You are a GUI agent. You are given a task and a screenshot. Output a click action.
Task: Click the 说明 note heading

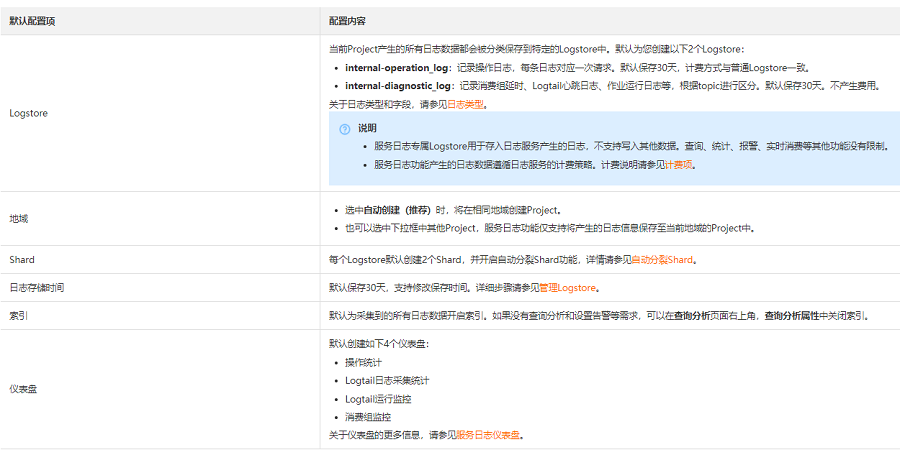click(x=367, y=128)
